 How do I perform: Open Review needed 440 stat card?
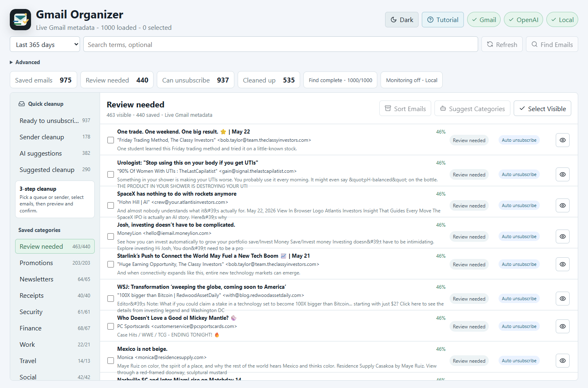tap(117, 80)
